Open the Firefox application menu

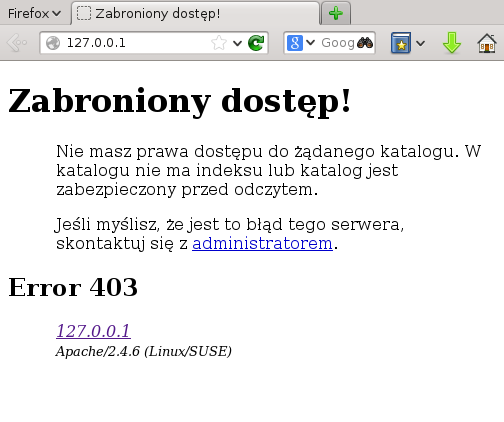(x=34, y=14)
